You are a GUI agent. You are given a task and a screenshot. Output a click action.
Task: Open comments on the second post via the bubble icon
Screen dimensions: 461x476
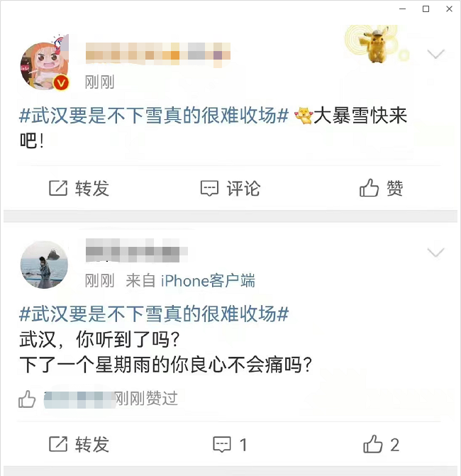click(x=222, y=445)
